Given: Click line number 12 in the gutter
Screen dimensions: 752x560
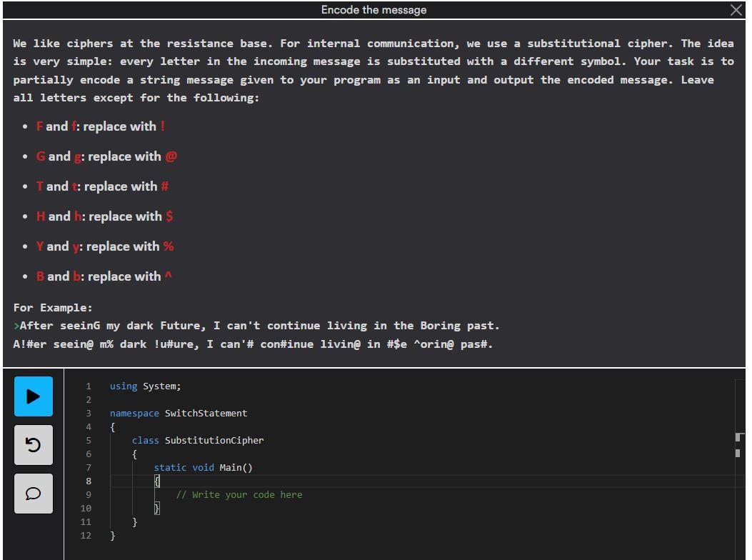Looking at the screenshot, I should pos(86,536).
